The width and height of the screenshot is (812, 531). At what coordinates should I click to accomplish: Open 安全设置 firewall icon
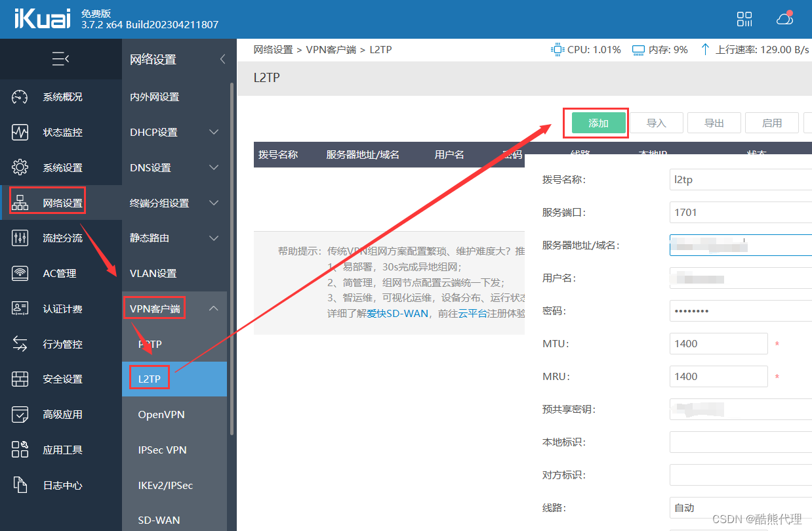coord(20,379)
